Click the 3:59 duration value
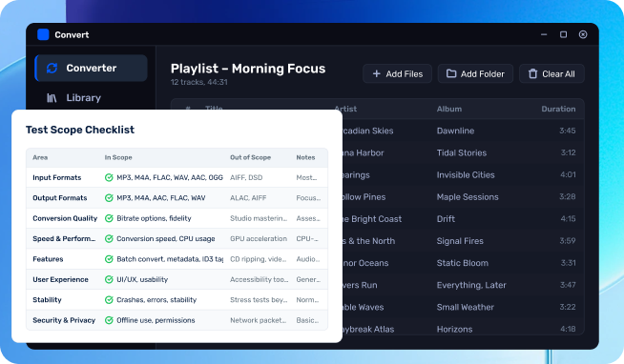 tap(568, 241)
